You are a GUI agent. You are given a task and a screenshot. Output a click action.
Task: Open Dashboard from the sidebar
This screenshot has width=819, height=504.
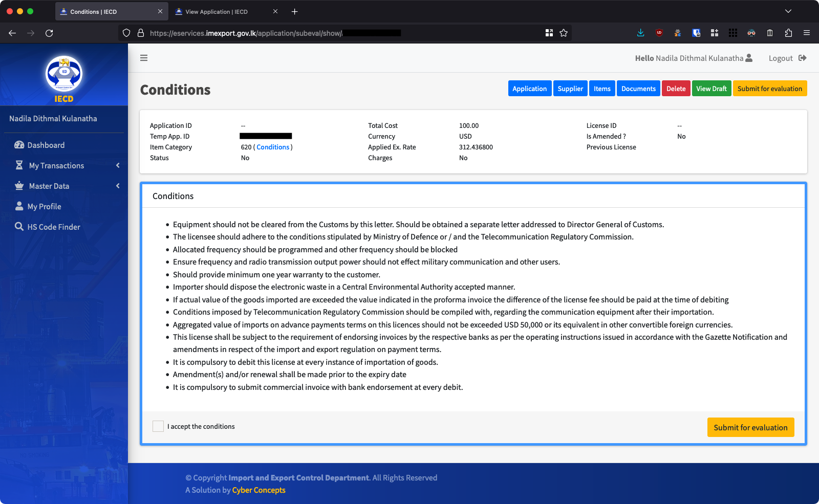coord(46,145)
